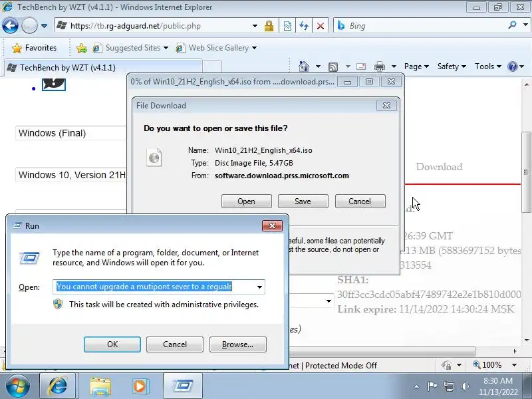Image resolution: width=532 pixels, height=399 pixels.
Task: Click the scroll down arrow of the page
Action: pos(526,340)
